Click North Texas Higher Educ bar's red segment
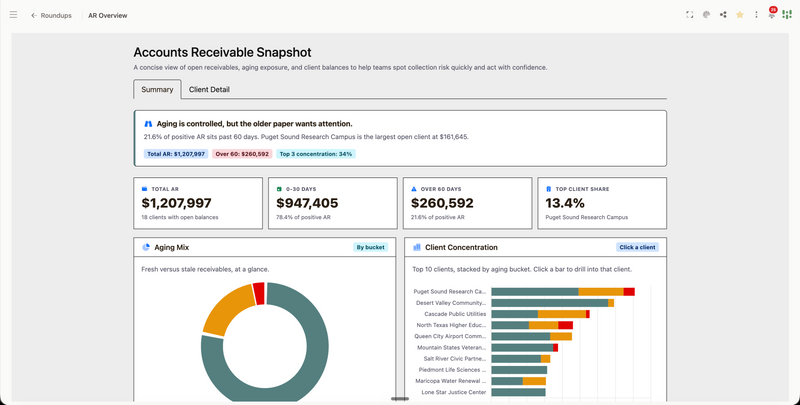 pyautogui.click(x=565, y=325)
